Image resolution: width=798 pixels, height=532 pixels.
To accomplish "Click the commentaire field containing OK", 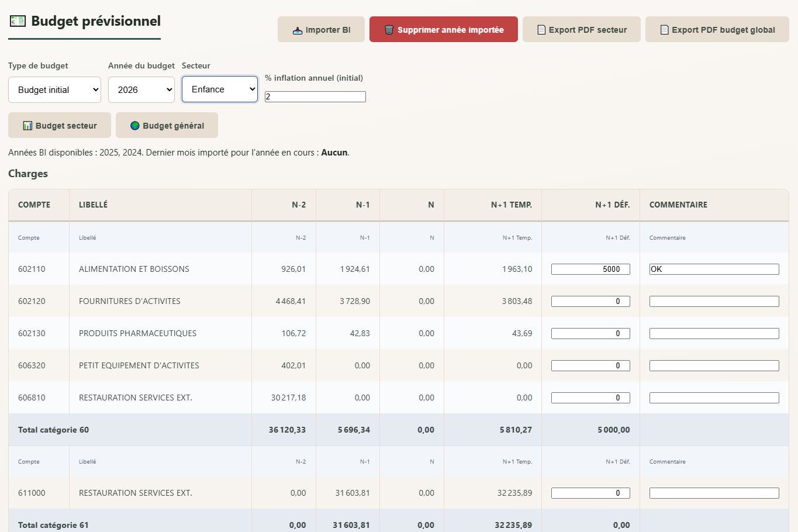I will pos(714,270).
